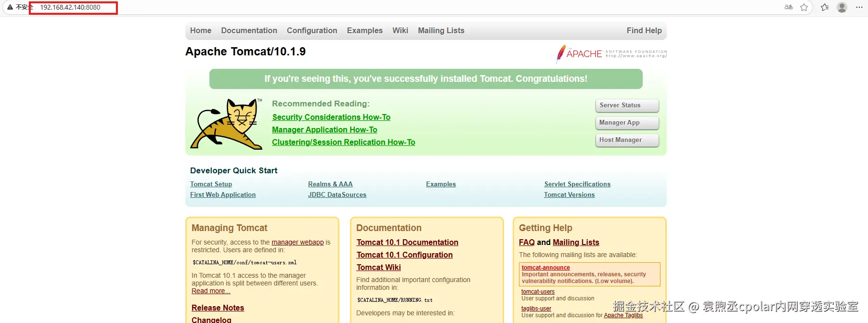Open the favorites list icon
The width and height of the screenshot is (868, 323).
coord(825,7)
